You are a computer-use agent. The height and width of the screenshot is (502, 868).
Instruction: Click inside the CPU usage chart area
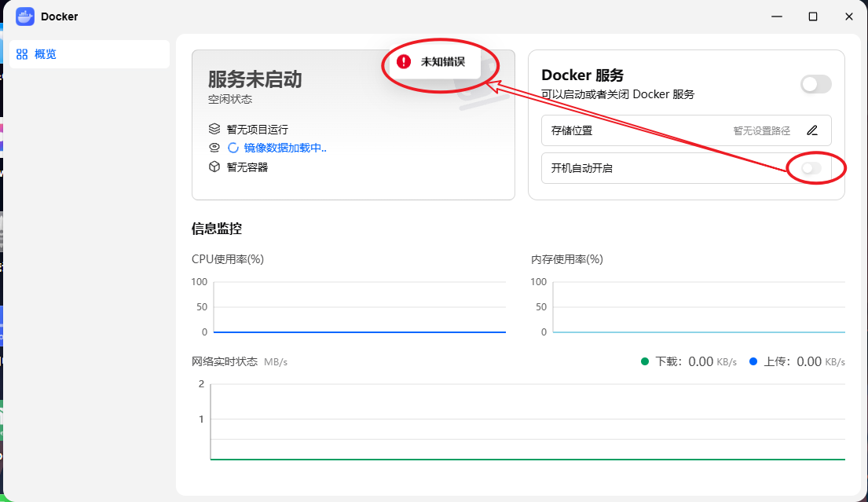[x=359, y=307]
